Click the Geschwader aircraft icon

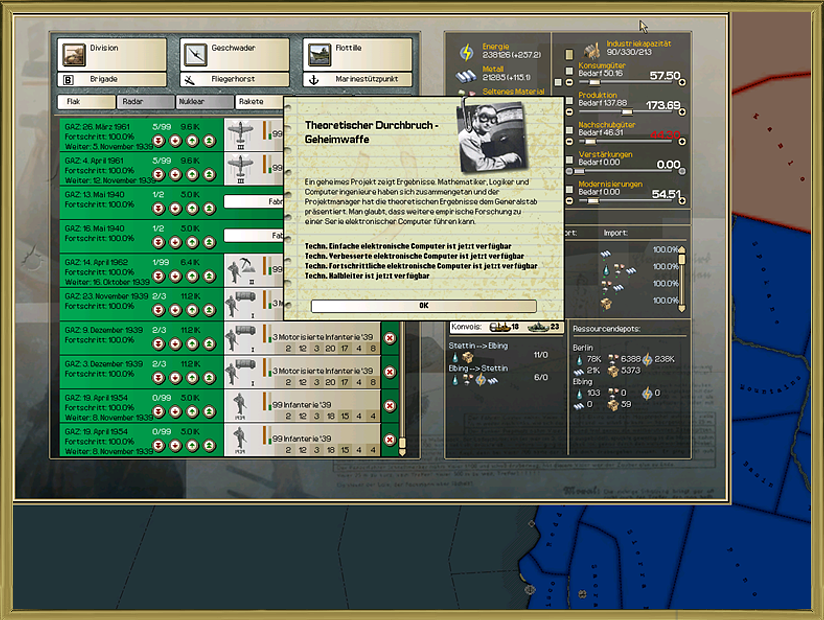tap(195, 54)
